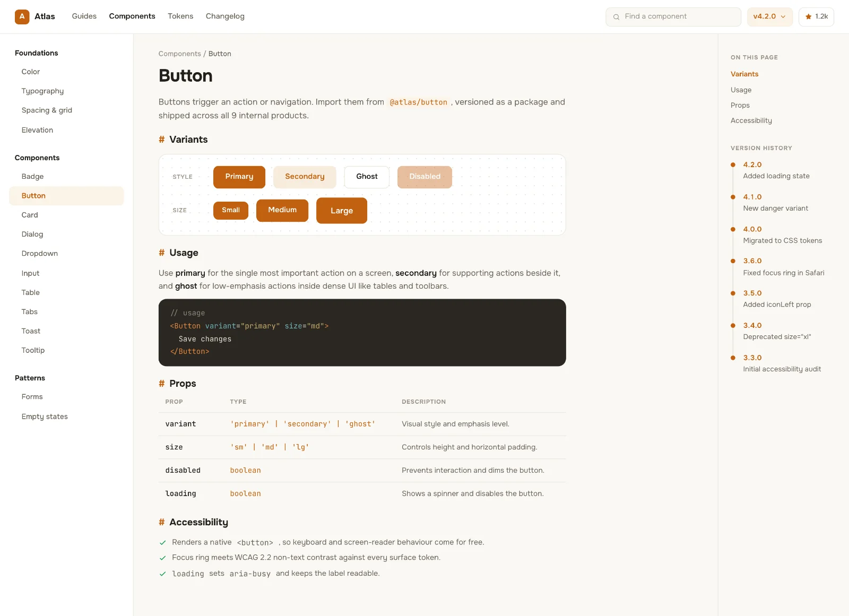Viewport: 849px width, 616px height.
Task: Click the 4.2.0 version history dot
Action: [x=733, y=165]
